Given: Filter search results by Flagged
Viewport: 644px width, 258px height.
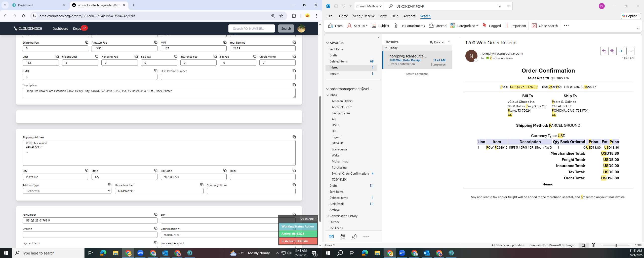Looking at the screenshot, I should pyautogui.click(x=492, y=26).
